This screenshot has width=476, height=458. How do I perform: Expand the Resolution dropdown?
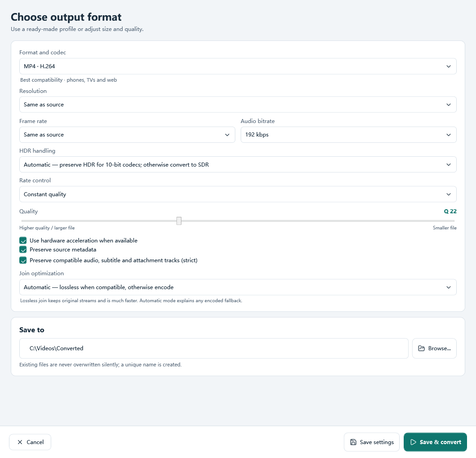tap(238, 105)
